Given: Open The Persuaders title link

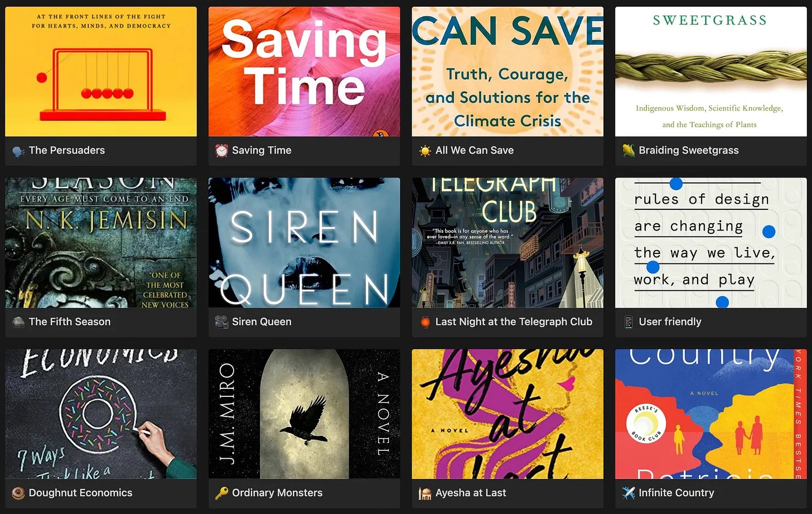Looking at the screenshot, I should (x=67, y=151).
